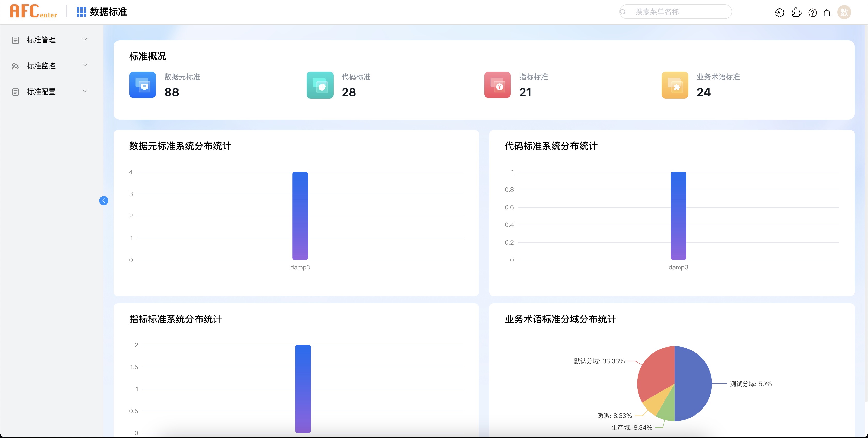Click the damp3 bar in 数据元标准 chart
Viewport: 868px width, 438px height.
[x=300, y=216]
